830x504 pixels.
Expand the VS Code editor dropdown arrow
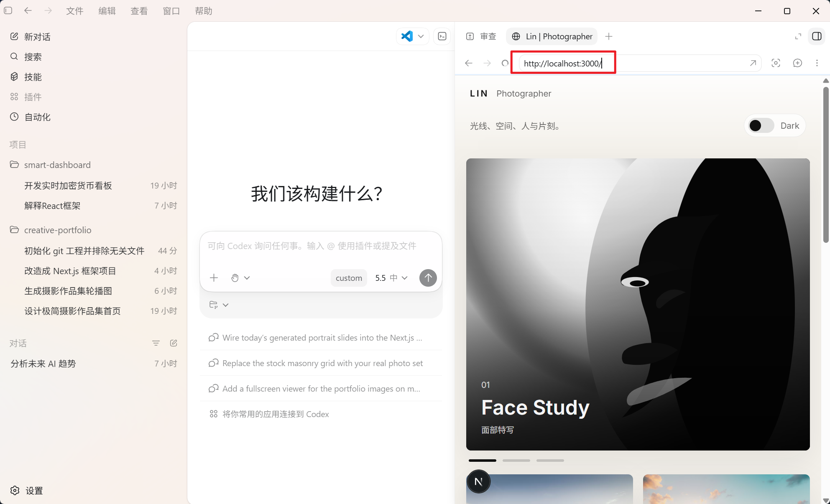(x=421, y=36)
